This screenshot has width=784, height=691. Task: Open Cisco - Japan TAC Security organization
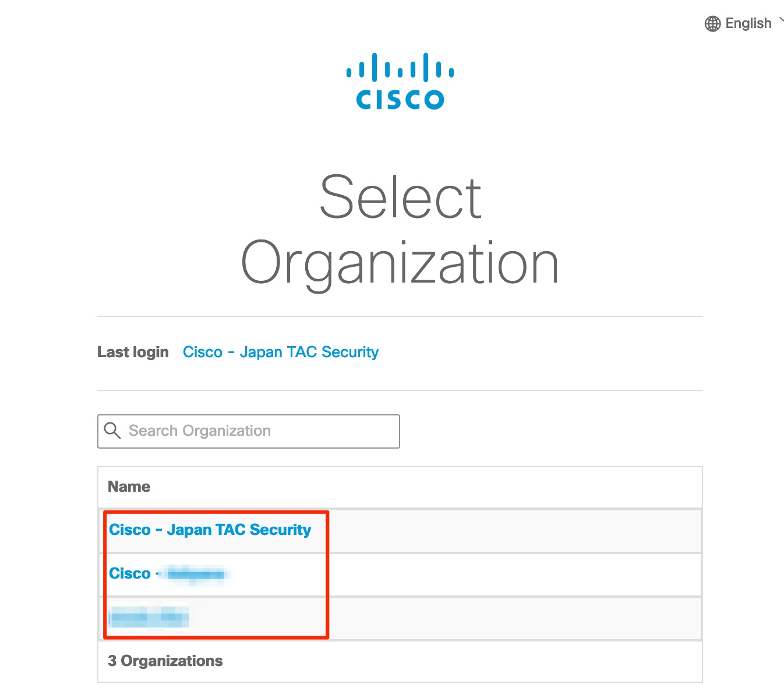(x=210, y=530)
